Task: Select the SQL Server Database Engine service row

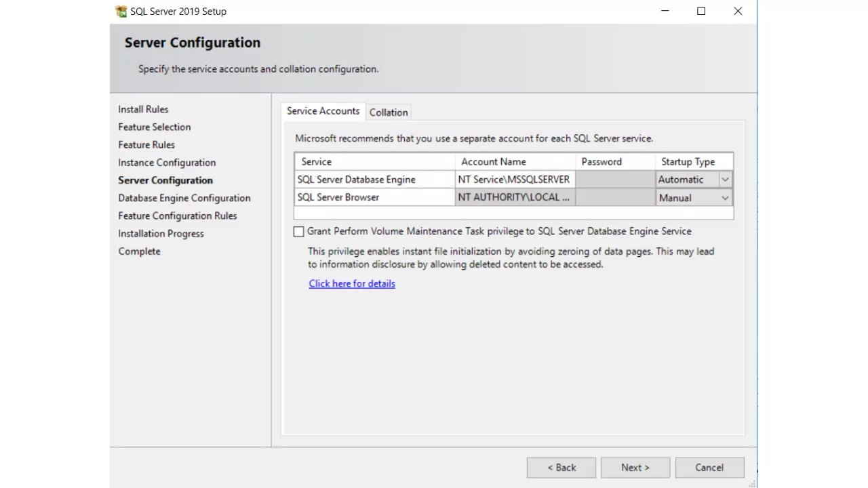Action: [x=375, y=180]
